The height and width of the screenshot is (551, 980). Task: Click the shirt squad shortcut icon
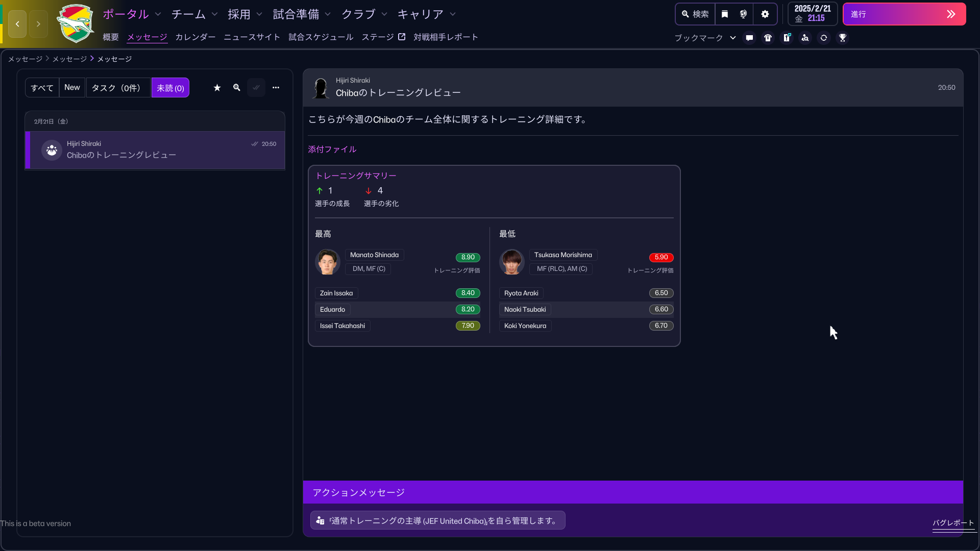[768, 38]
